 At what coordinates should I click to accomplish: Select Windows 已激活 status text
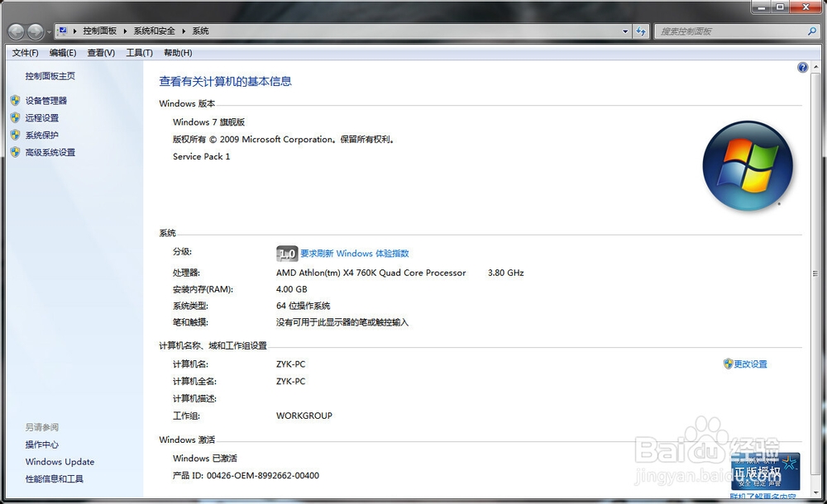[204, 459]
